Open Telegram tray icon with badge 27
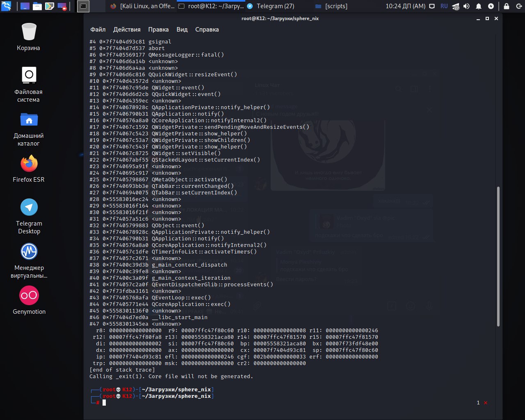 point(456,6)
